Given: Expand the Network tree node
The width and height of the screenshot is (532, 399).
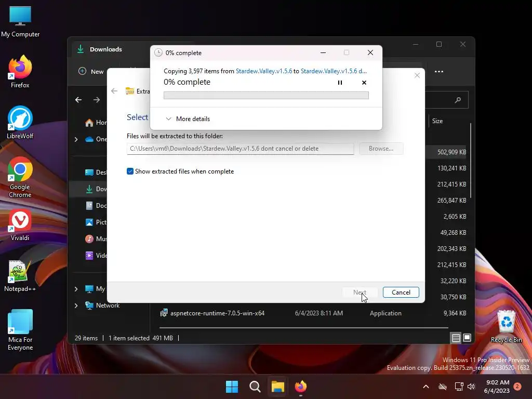Looking at the screenshot, I should [76, 305].
